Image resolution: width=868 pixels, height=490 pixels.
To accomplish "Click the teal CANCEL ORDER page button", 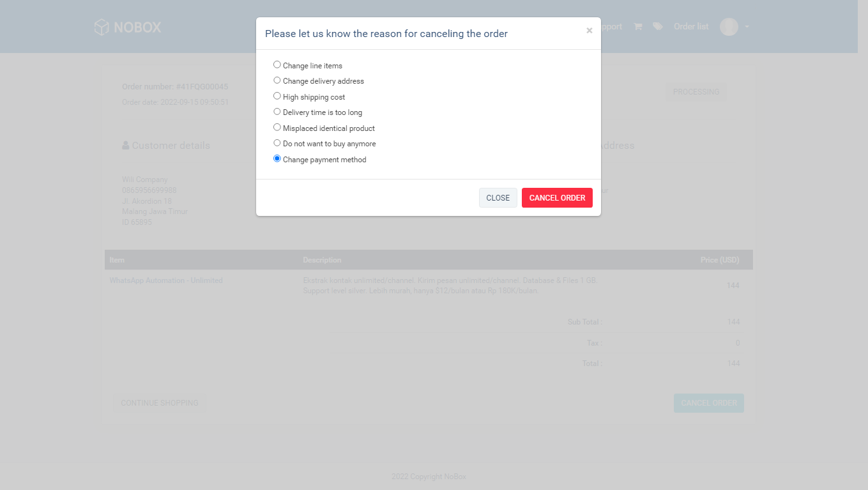I will coord(708,403).
